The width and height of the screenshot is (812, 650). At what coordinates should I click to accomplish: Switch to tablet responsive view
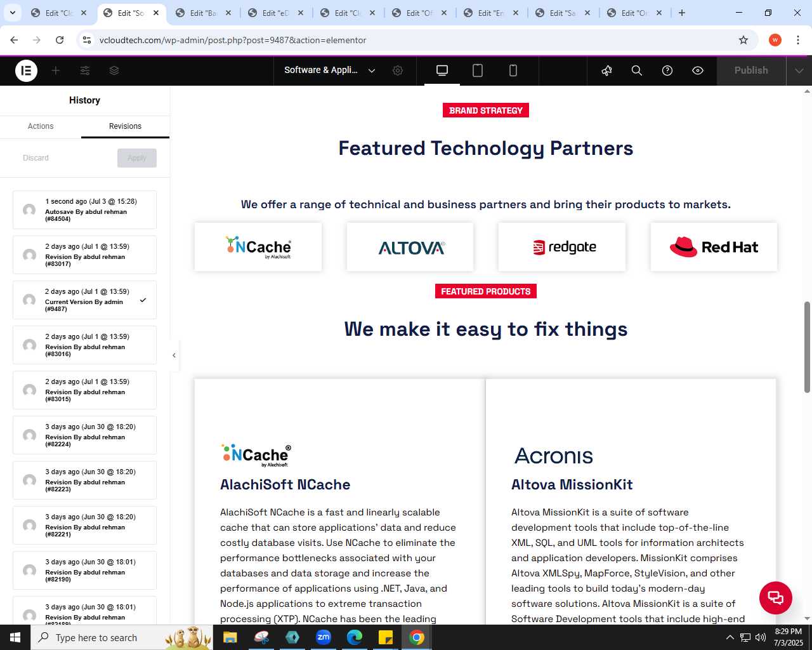pos(478,70)
